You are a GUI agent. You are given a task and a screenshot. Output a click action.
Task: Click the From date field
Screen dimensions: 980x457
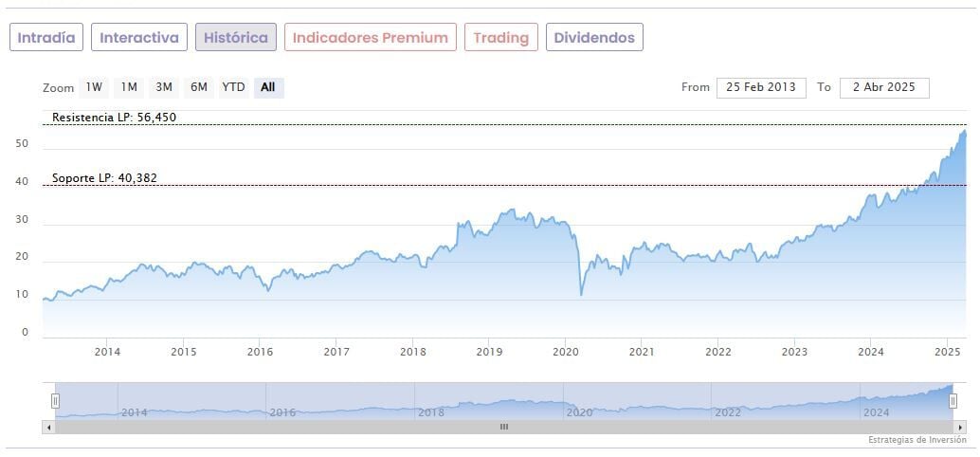(x=761, y=87)
